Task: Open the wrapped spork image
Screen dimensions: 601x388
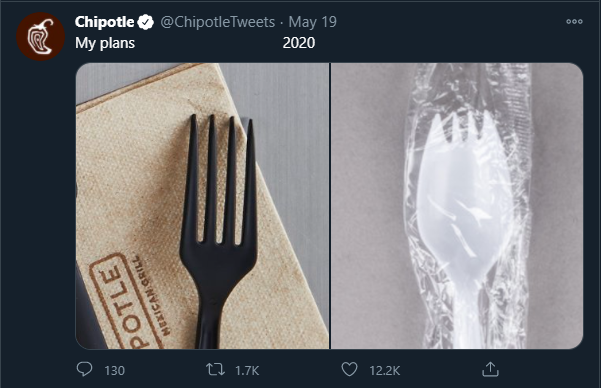Action: tap(457, 206)
